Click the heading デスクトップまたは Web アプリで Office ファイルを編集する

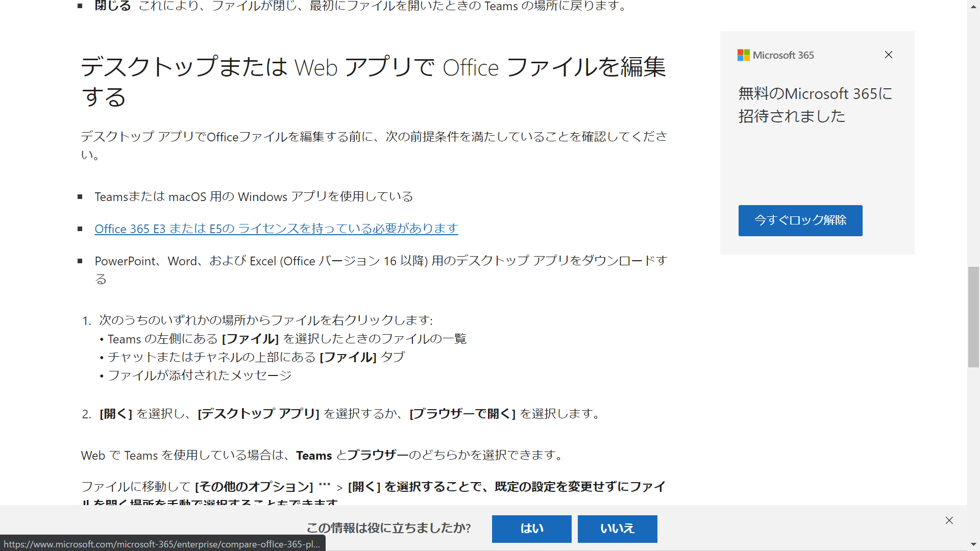pos(374,82)
